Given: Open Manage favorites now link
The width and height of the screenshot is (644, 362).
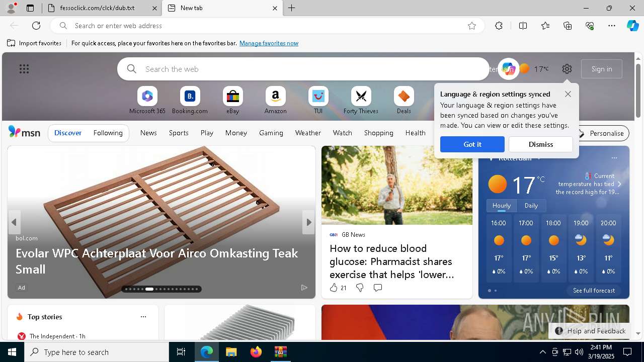Looking at the screenshot, I should point(269,43).
